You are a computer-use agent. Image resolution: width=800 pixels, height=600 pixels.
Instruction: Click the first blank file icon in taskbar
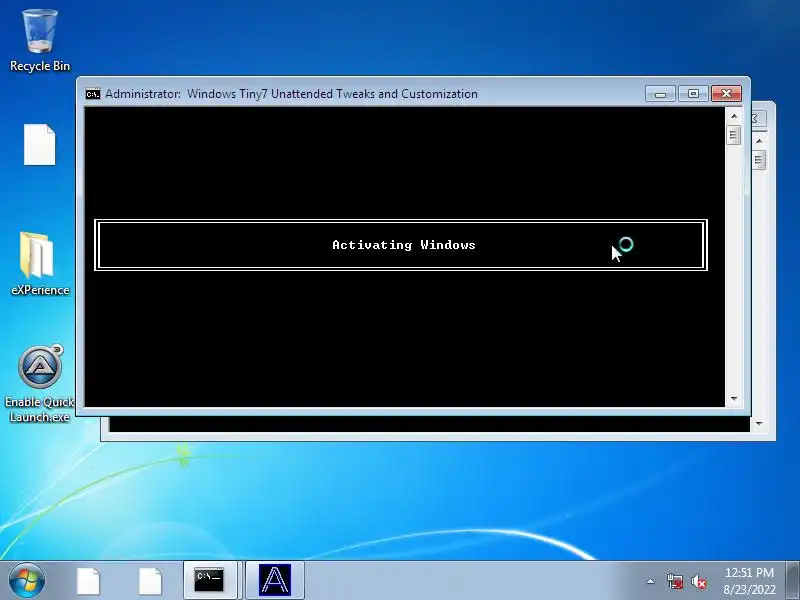pos(88,581)
